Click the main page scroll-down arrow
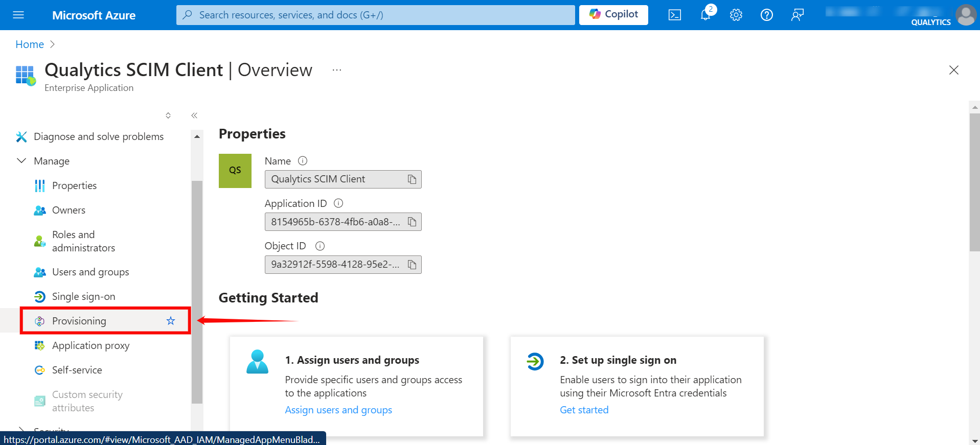 975,440
